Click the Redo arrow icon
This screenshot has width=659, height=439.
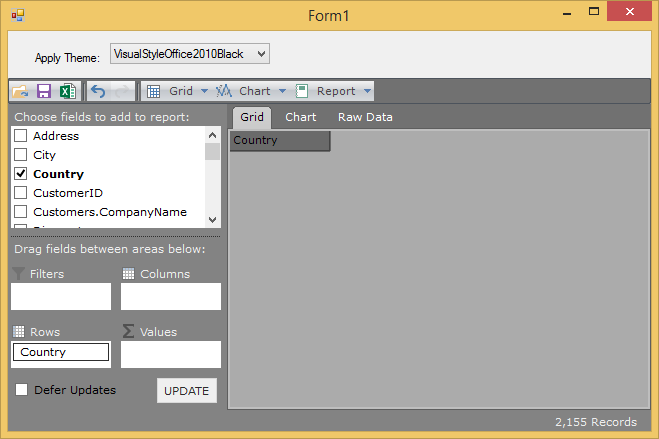[122, 91]
